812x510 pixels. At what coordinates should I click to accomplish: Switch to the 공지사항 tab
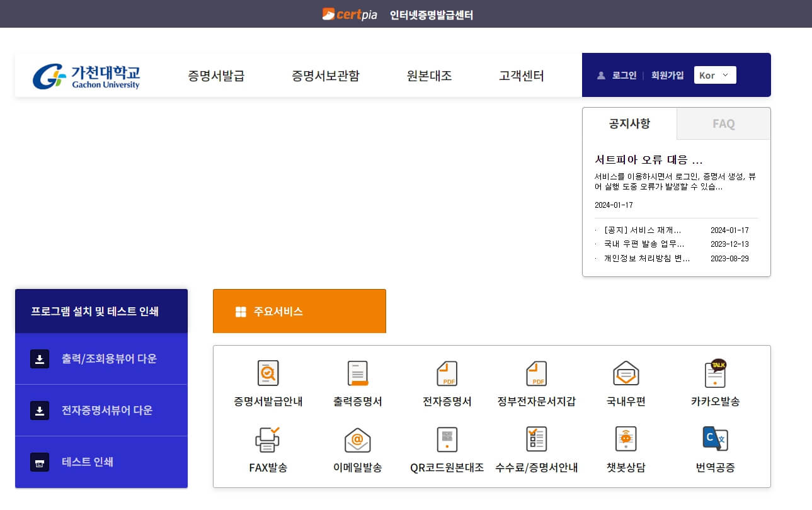coord(630,123)
